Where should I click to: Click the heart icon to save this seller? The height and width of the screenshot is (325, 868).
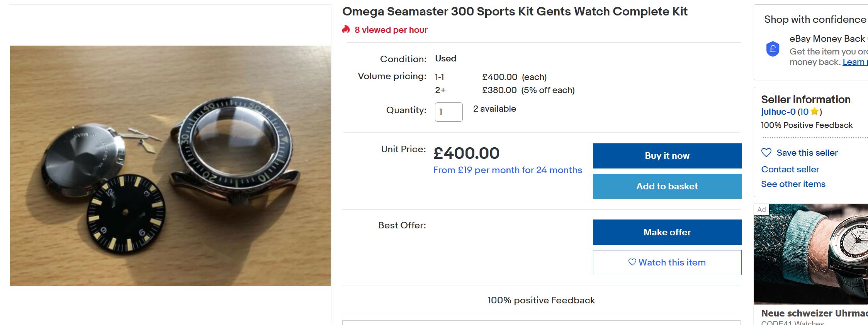point(766,153)
